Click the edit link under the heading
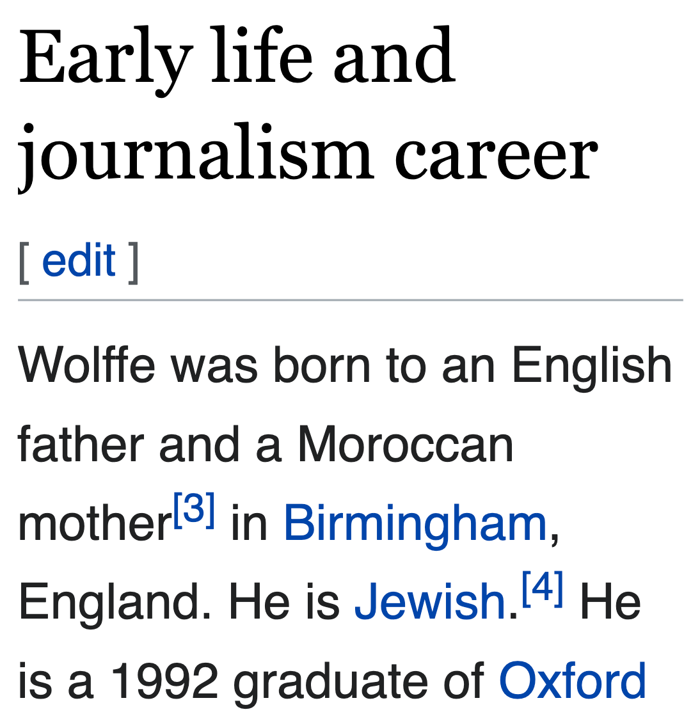This screenshot has width=700, height=728. 78,261
